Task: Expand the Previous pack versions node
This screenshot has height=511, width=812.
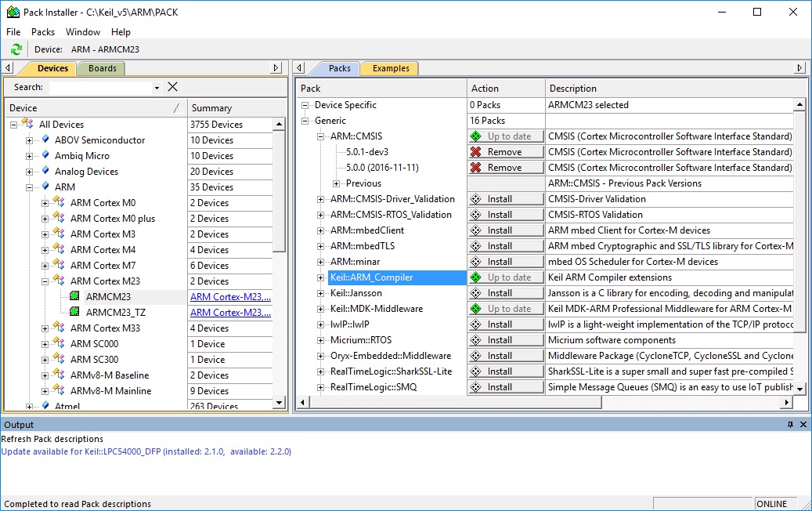Action: (x=336, y=183)
